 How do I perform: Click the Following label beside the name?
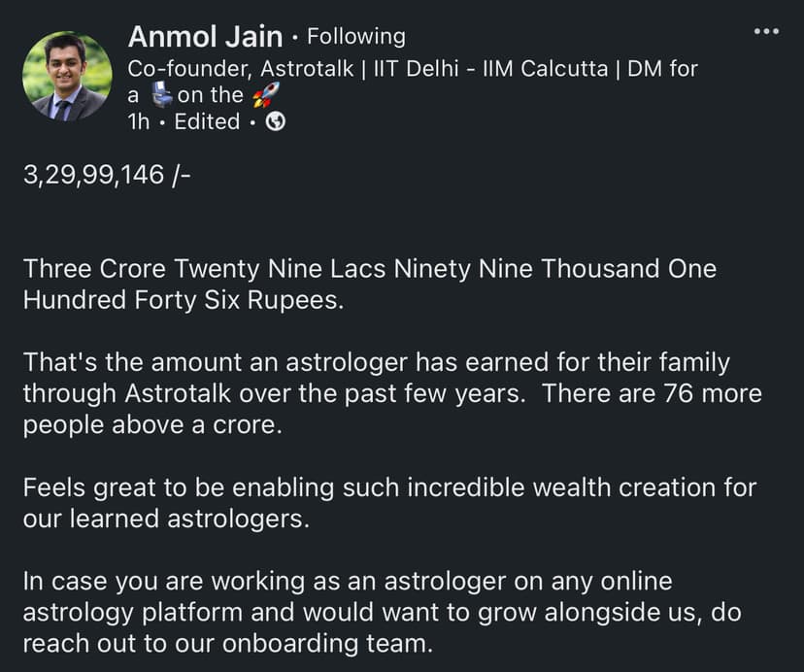tap(355, 37)
